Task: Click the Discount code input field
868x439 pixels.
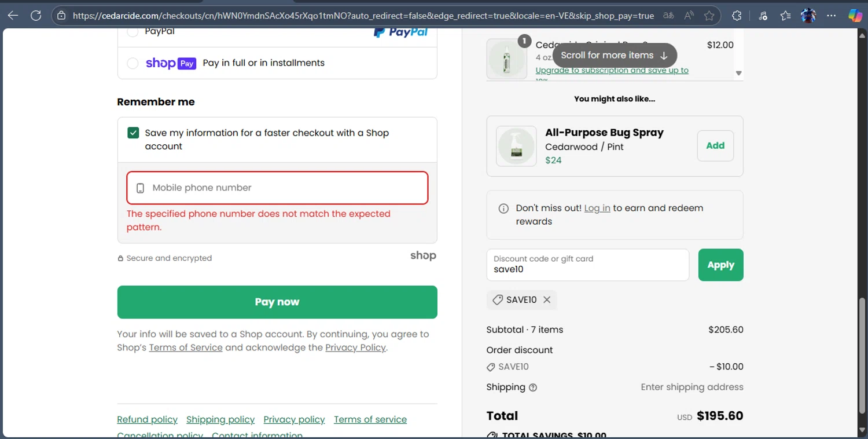Action: (x=587, y=265)
